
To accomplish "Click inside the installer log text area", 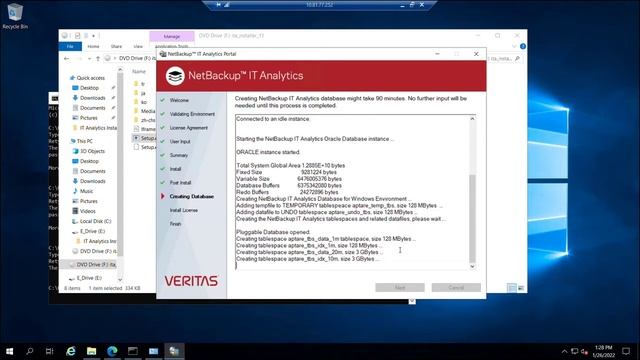I will [352, 192].
